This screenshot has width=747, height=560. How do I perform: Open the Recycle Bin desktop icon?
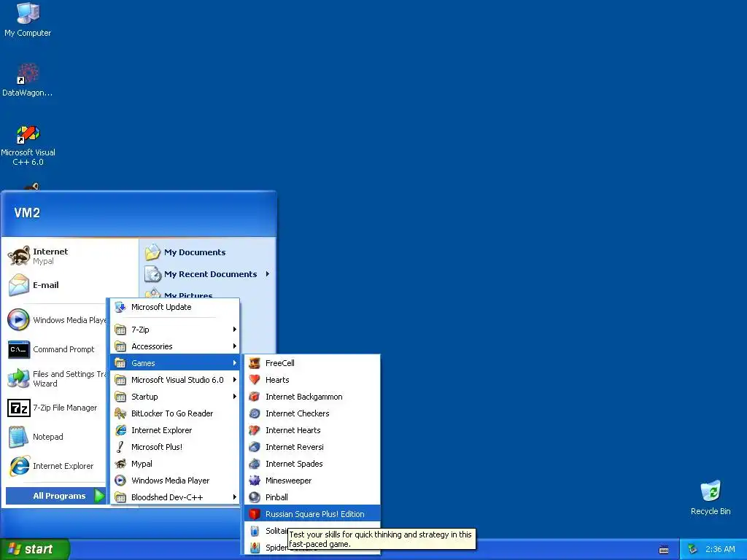tap(711, 491)
